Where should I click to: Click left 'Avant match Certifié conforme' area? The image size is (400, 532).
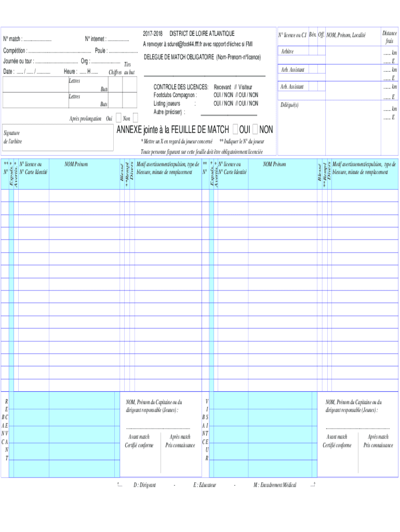[139, 441]
